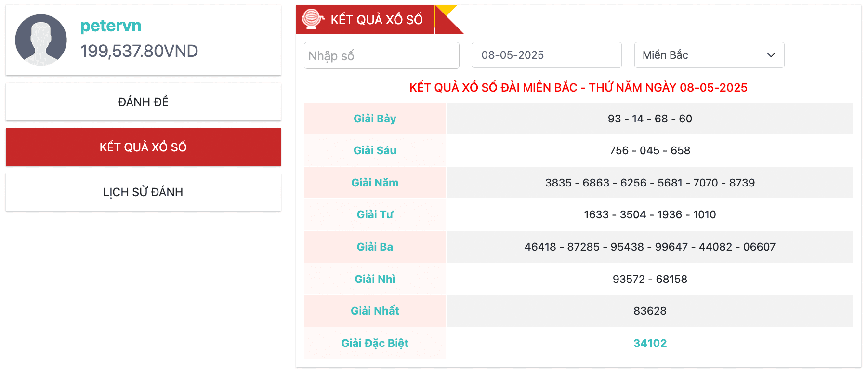
Task: Click the Giải Nhì results 93572 - 68158
Action: click(650, 279)
